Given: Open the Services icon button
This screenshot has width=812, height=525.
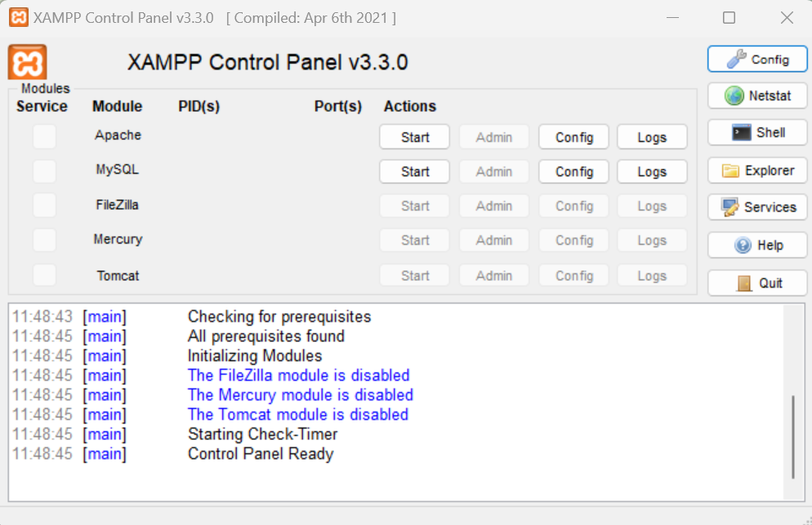Looking at the screenshot, I should pyautogui.click(x=757, y=207).
